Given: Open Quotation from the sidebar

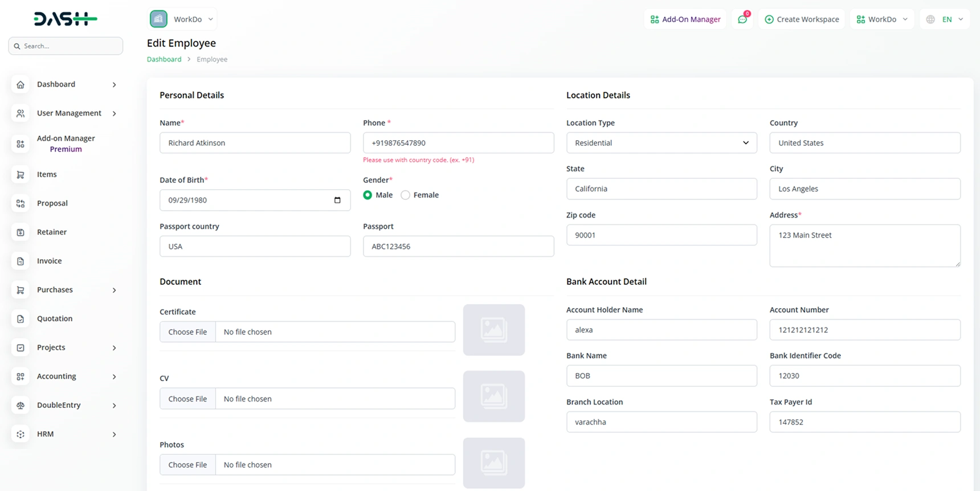Looking at the screenshot, I should pyautogui.click(x=55, y=319).
